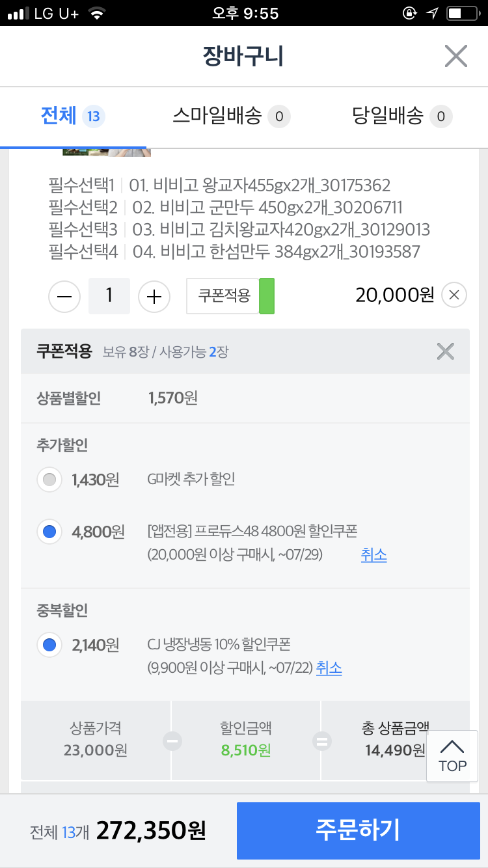Select the 4,800원 프로듀스48 coupon radio
The width and height of the screenshot is (488, 868).
tap(49, 532)
